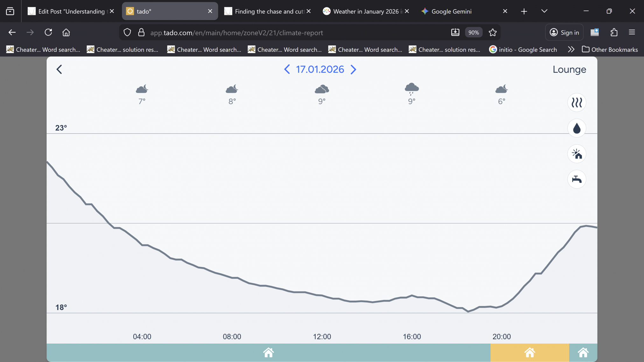Bookmark this page with the star icon
The width and height of the screenshot is (644, 362).
(x=493, y=32)
